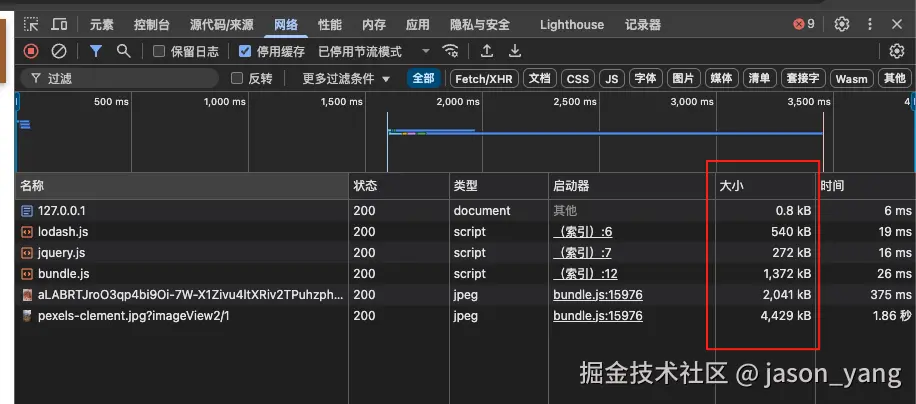
Task: Sort by the 名称 column header
Action: tap(182, 186)
